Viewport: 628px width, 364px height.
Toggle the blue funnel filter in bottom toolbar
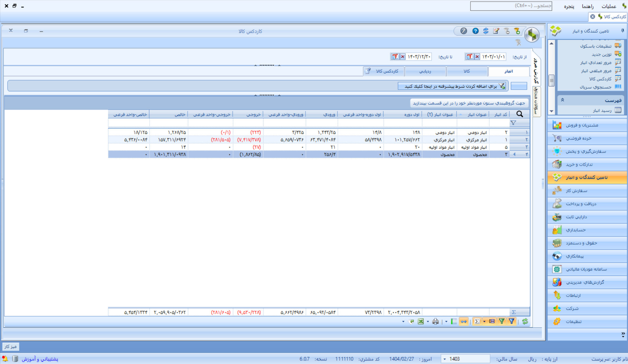[x=512, y=321]
